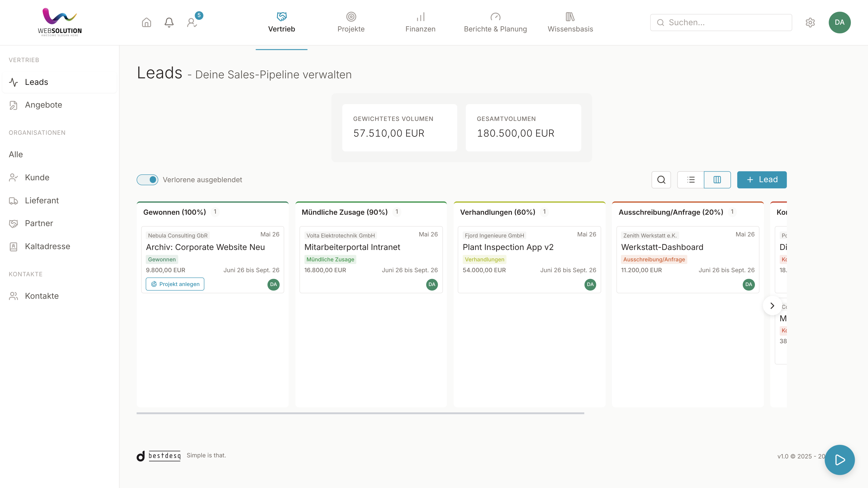Image resolution: width=868 pixels, height=488 pixels.
Task: Toggle Verlorene ausgeblendet switch
Action: coord(147,180)
